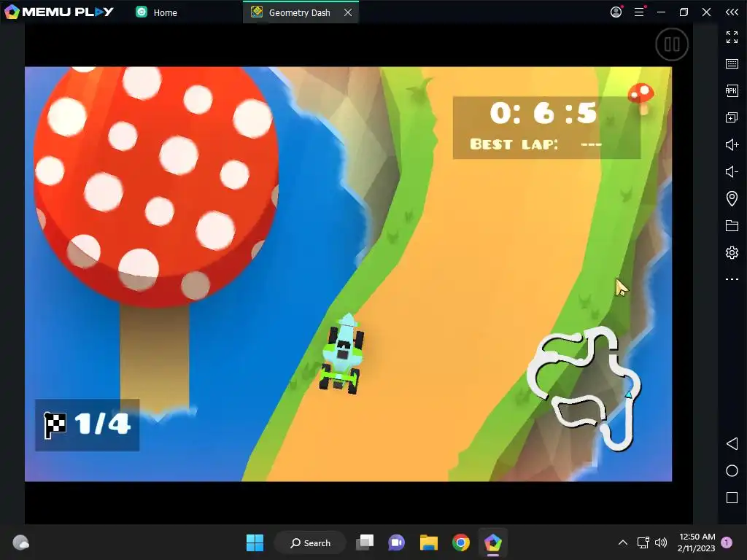747x560 pixels.
Task: Click the track minimap
Action: click(x=584, y=388)
